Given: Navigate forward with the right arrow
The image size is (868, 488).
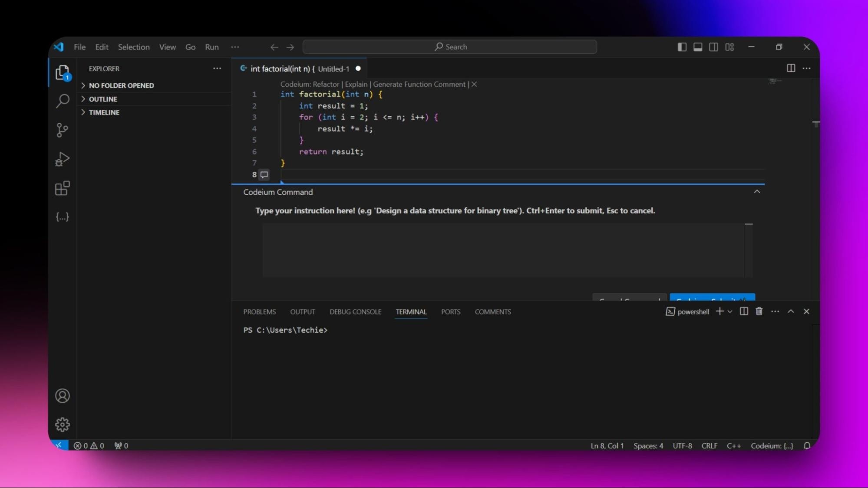Looking at the screenshot, I should 290,47.
